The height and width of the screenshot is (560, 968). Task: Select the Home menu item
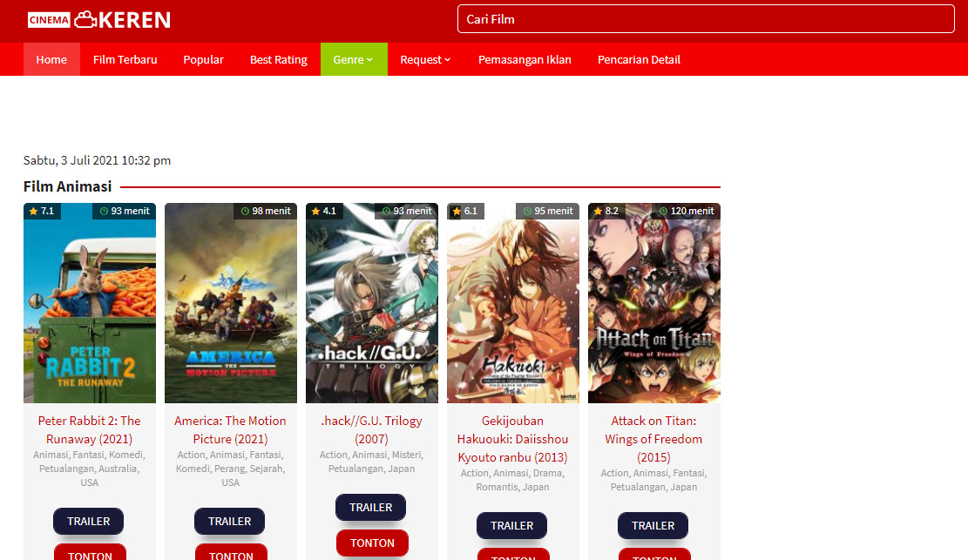tap(51, 59)
